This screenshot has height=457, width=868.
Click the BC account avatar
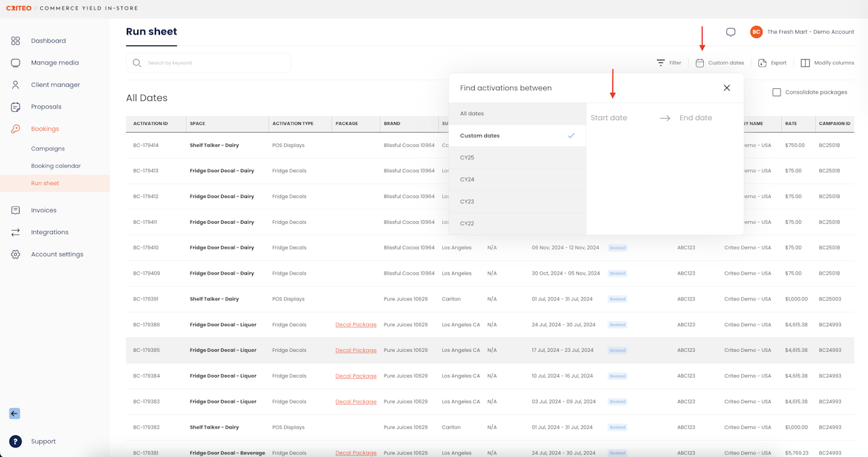click(756, 32)
